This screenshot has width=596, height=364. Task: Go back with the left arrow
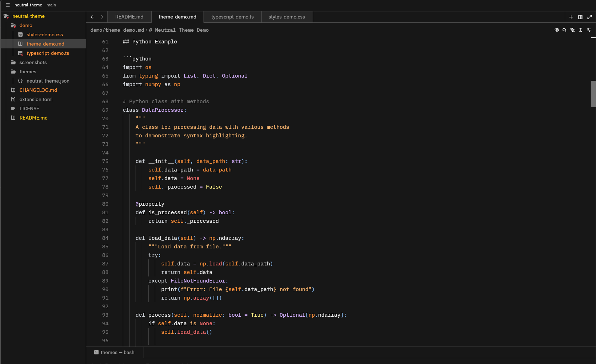pyautogui.click(x=92, y=17)
